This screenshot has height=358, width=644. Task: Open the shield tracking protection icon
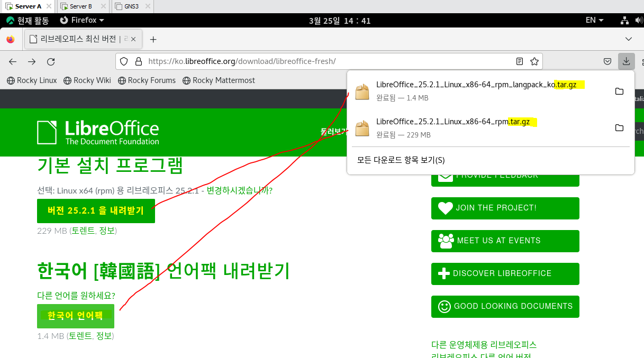[x=124, y=61]
